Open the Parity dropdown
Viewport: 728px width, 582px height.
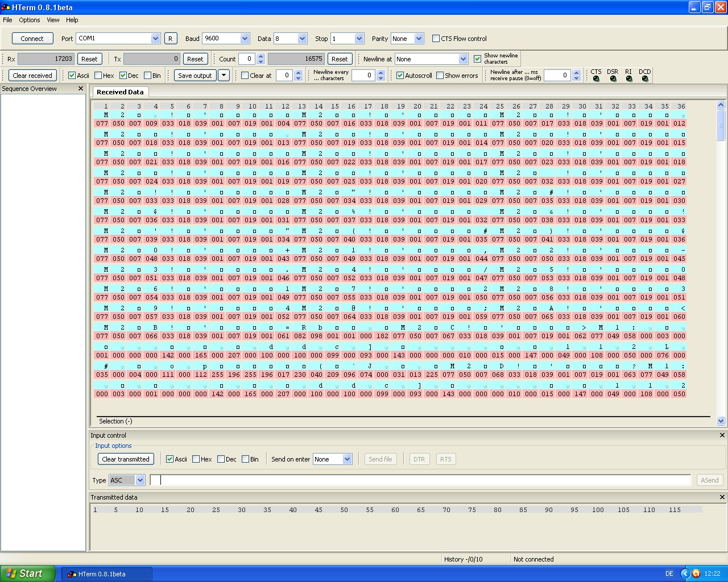coord(419,39)
